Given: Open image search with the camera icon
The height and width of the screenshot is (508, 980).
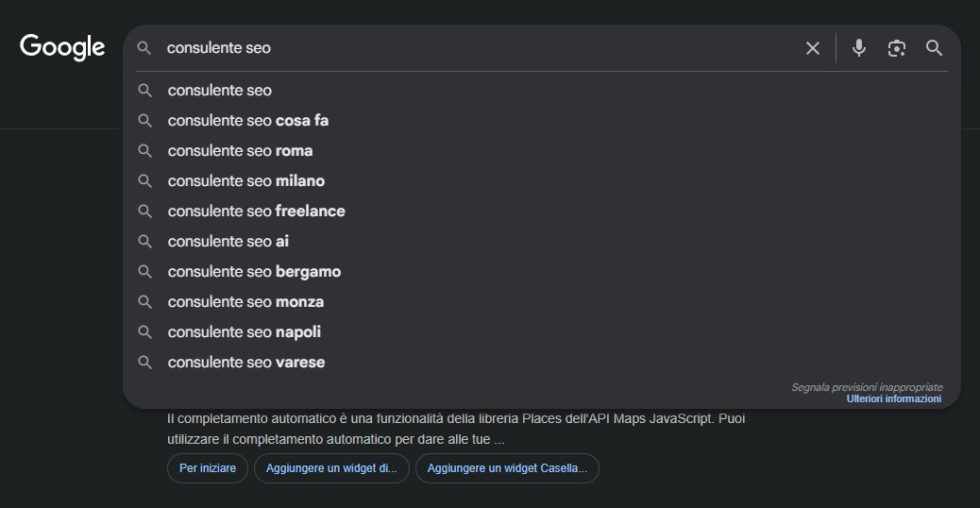Looking at the screenshot, I should [896, 48].
